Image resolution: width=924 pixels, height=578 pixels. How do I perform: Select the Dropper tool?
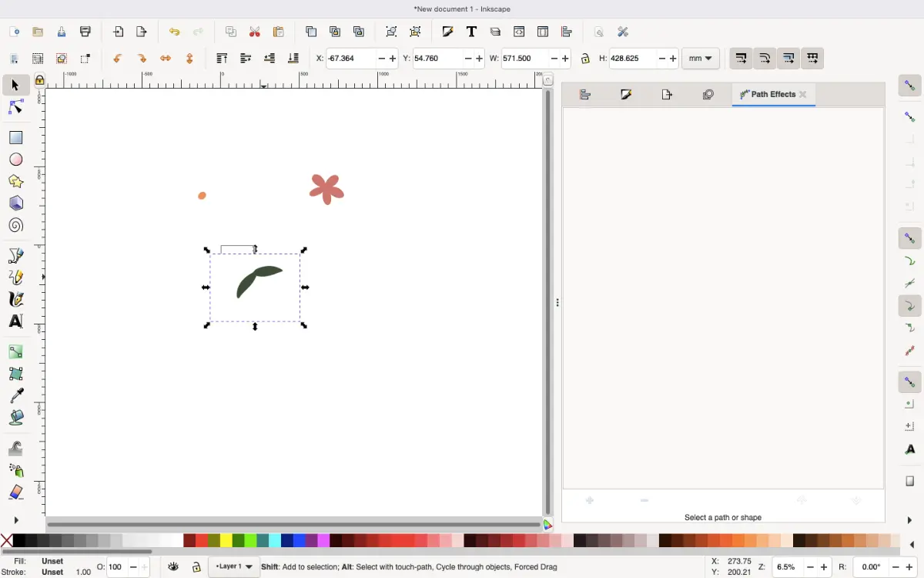(15, 395)
